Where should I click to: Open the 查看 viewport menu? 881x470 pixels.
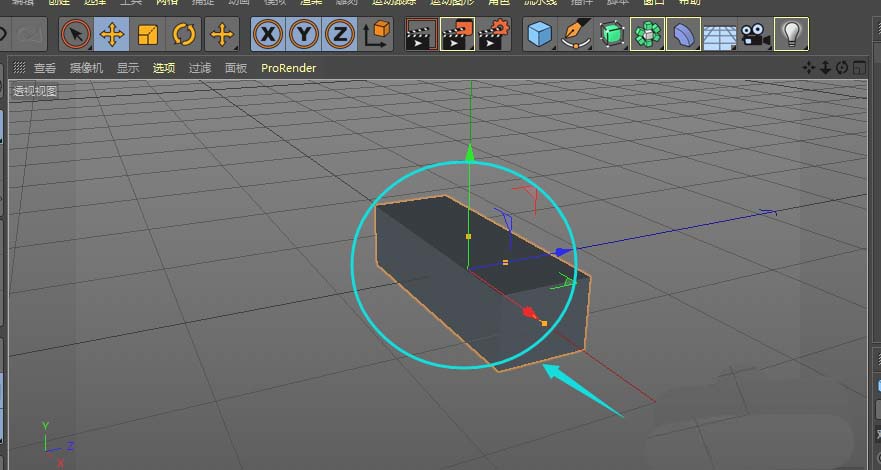[45, 68]
